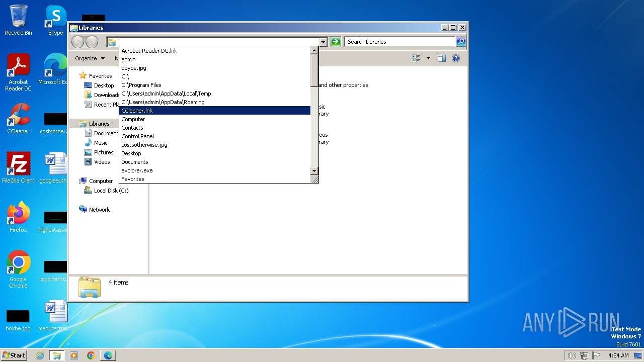Select Computer in the suggestion list
This screenshot has height=362, width=644.
point(214,119)
